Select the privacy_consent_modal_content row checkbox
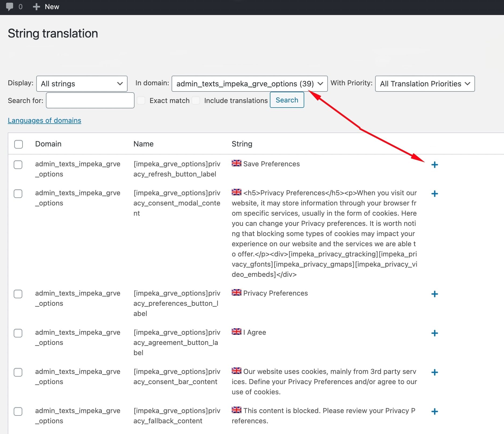Viewport: 504px width, 434px height. click(x=18, y=194)
